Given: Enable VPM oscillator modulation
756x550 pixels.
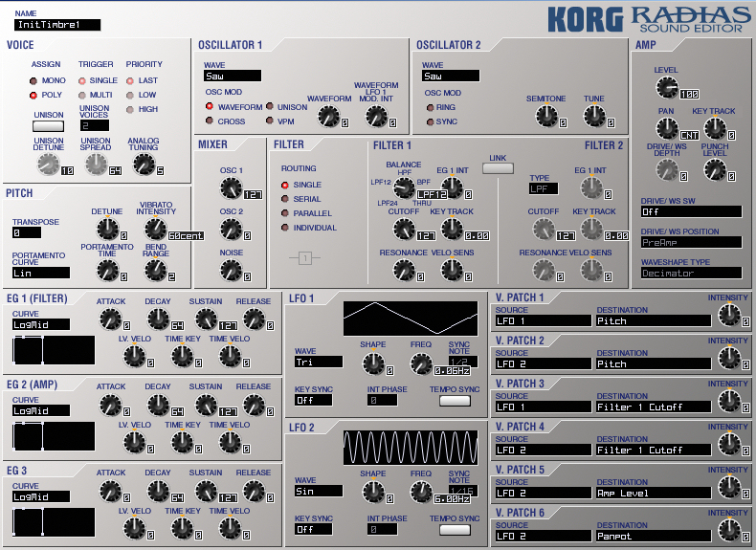Looking at the screenshot, I should 270,121.
